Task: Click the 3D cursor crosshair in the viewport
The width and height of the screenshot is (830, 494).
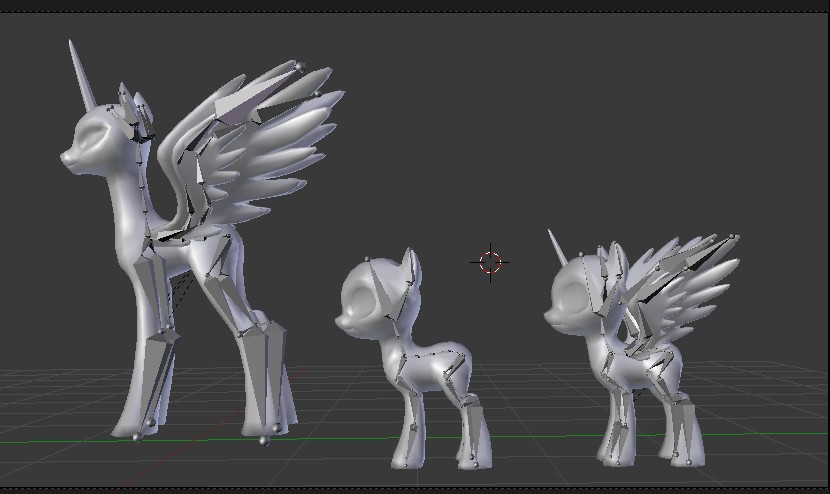Action: point(490,262)
